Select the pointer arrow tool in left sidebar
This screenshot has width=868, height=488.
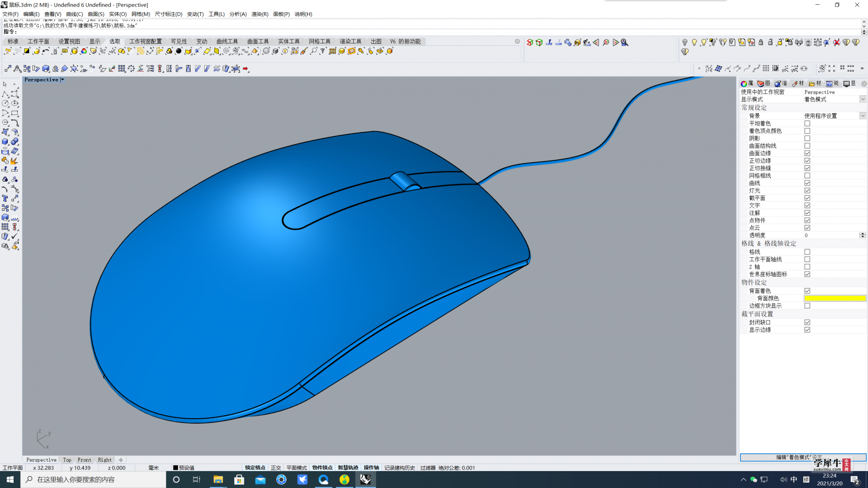[x=5, y=84]
